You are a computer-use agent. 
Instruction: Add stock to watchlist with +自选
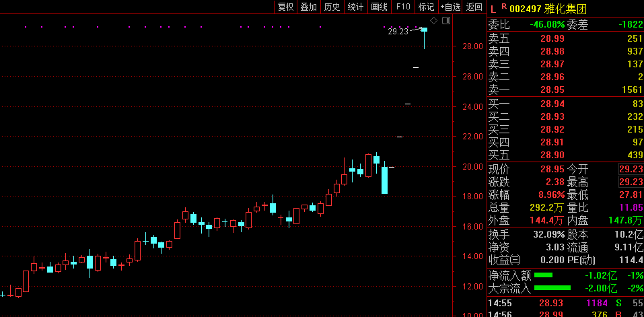[x=450, y=7]
